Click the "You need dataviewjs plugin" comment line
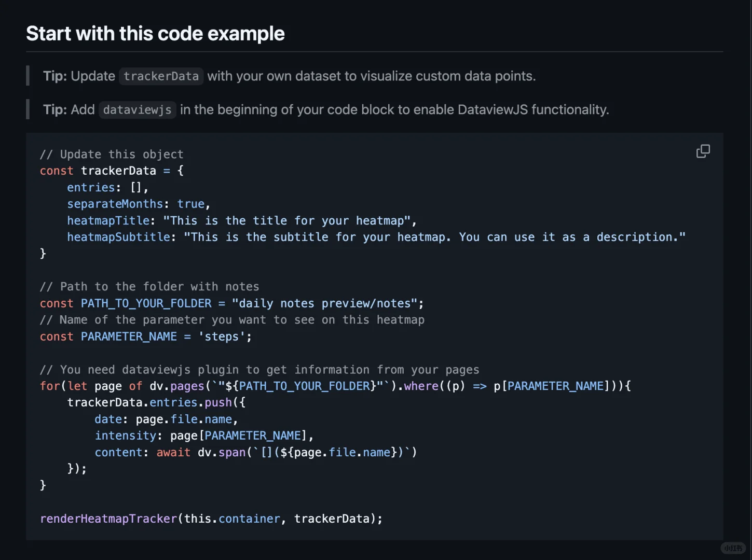The image size is (752, 560). coord(259,370)
